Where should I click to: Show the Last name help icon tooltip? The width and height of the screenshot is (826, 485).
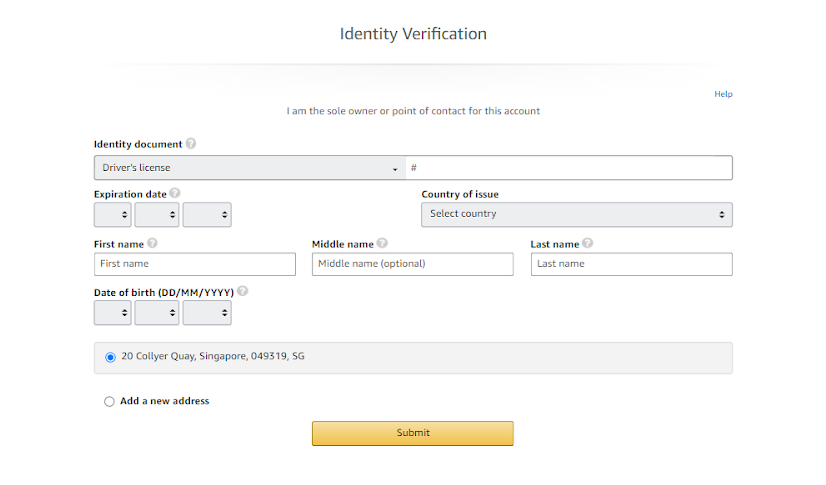click(587, 243)
